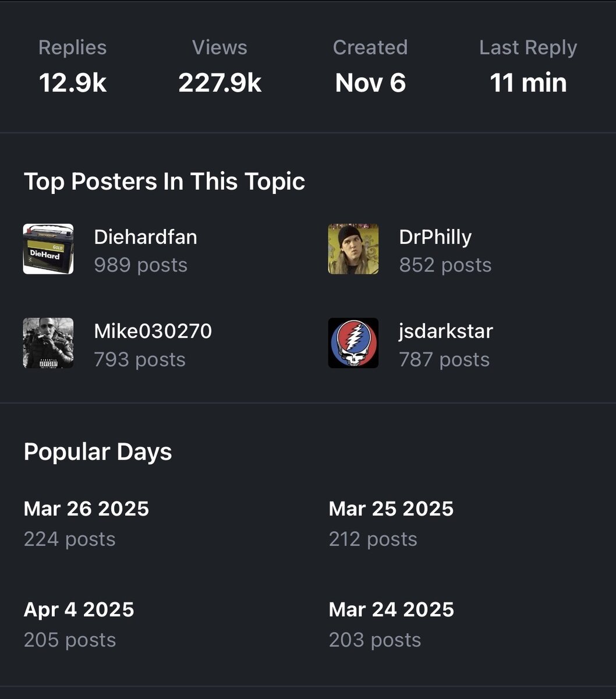Viewport: 616px width, 699px height.
Task: View Mike030270's 793 posts
Action: click(140, 359)
